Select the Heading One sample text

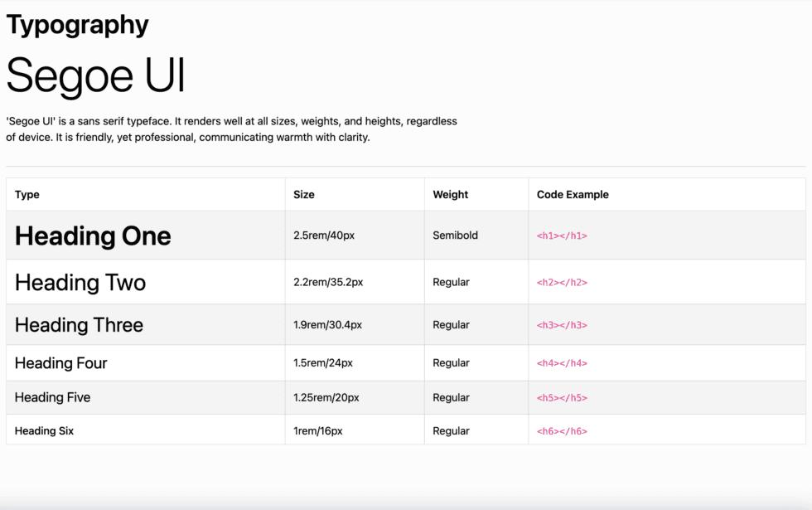pos(93,236)
